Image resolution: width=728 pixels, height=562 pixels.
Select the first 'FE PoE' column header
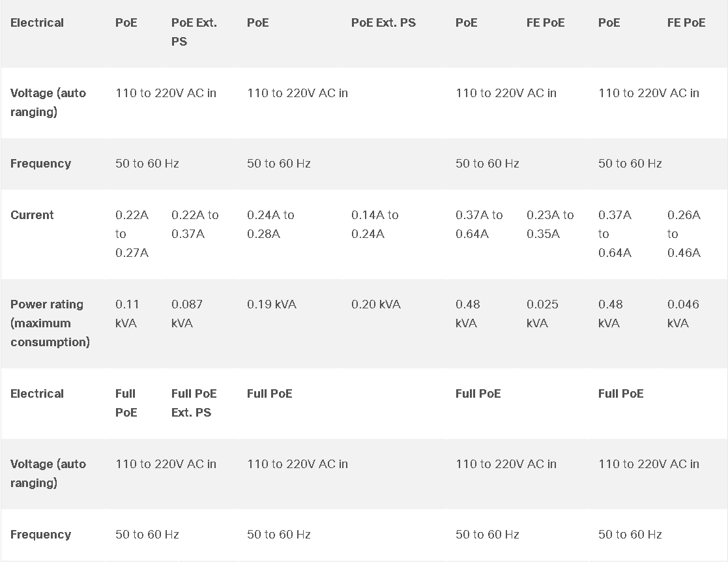[546, 23]
